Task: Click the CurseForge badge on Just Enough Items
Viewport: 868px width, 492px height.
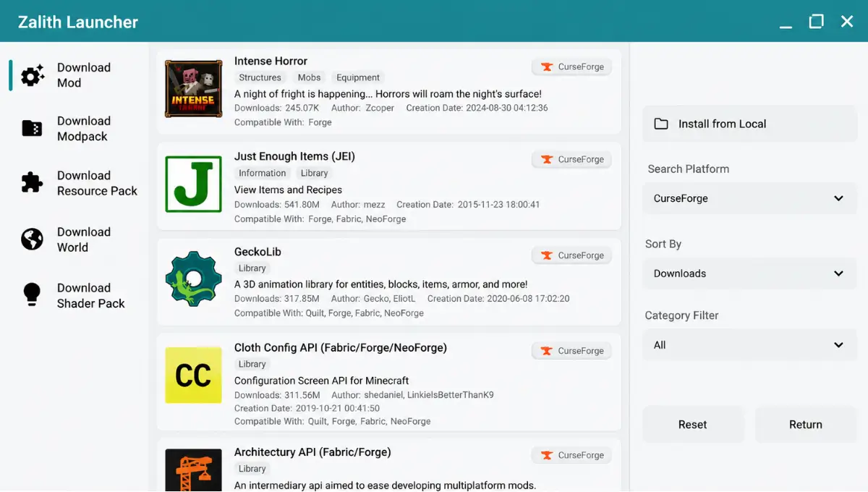Action: (x=572, y=159)
